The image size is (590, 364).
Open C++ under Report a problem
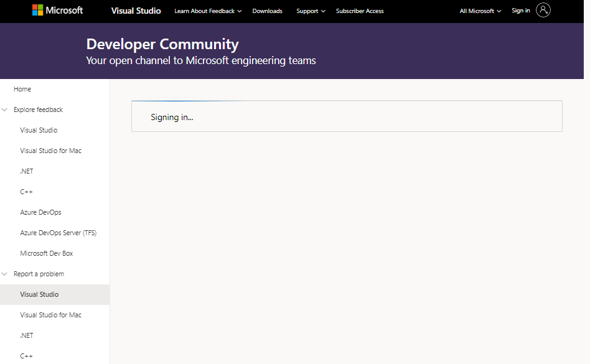pos(26,356)
